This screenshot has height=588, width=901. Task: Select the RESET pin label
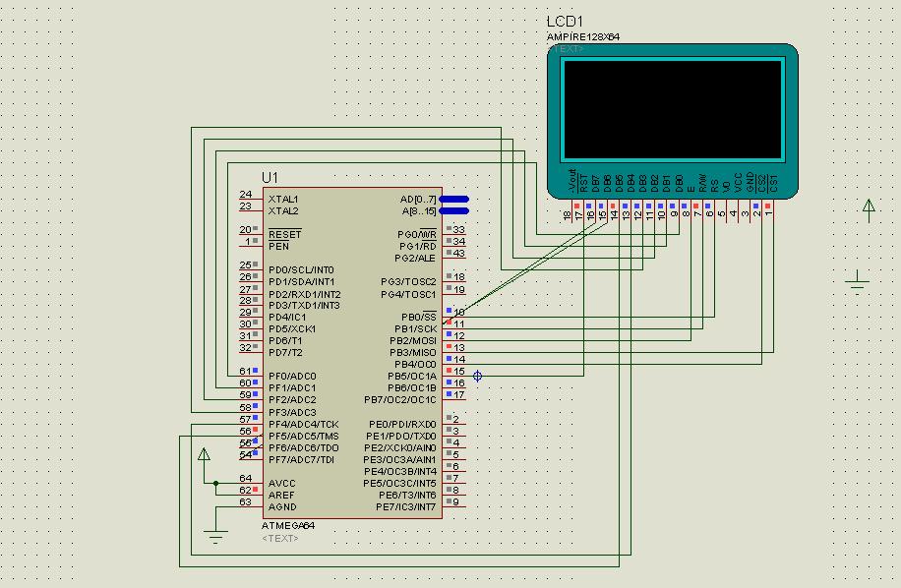point(284,234)
